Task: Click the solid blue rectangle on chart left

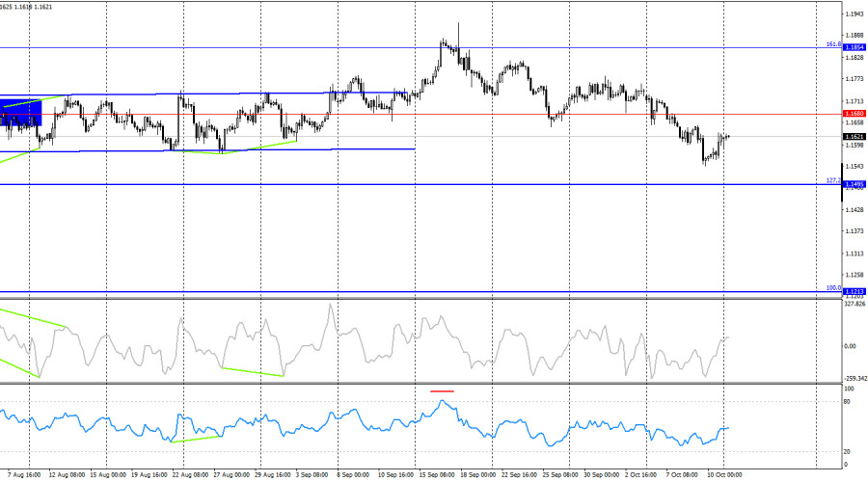Action: [20, 111]
